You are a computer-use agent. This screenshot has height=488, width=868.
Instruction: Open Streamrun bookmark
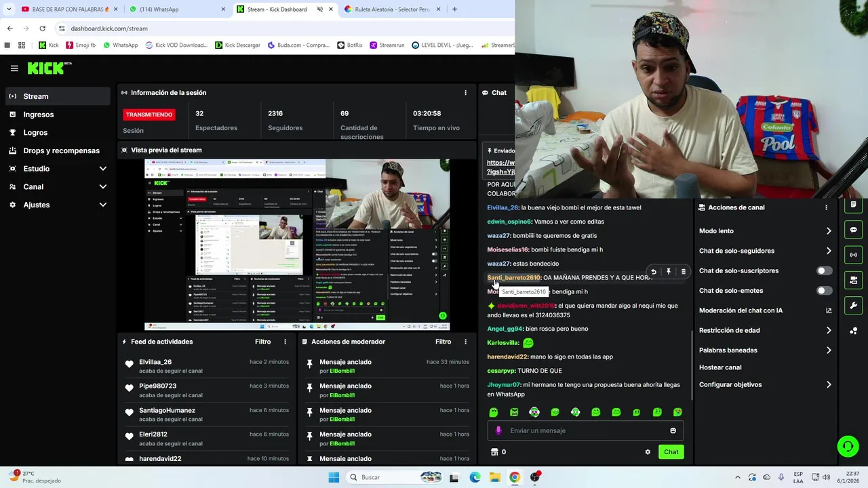click(387, 45)
